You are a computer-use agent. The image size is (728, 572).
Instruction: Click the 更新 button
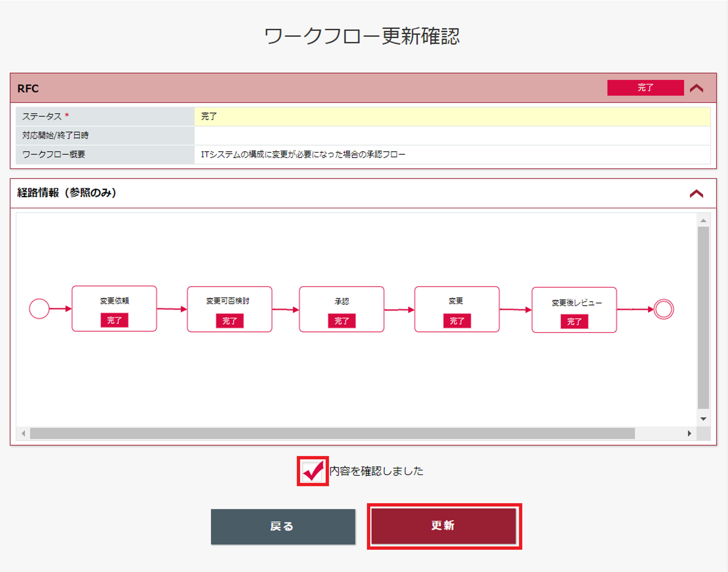pyautogui.click(x=444, y=526)
